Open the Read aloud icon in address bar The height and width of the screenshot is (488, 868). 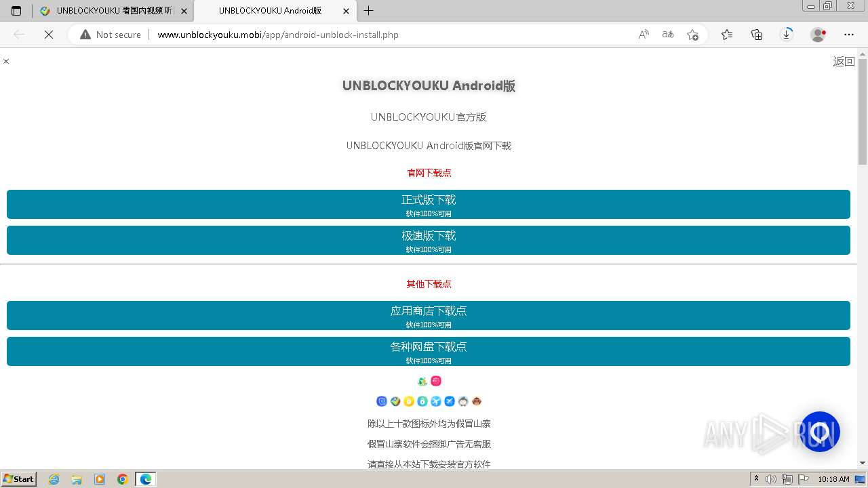[x=644, y=35]
